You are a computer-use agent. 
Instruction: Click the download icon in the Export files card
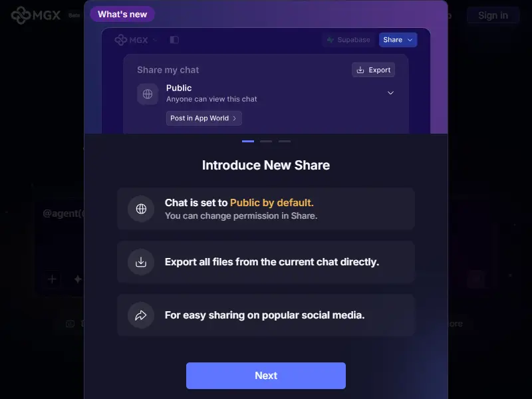(141, 262)
